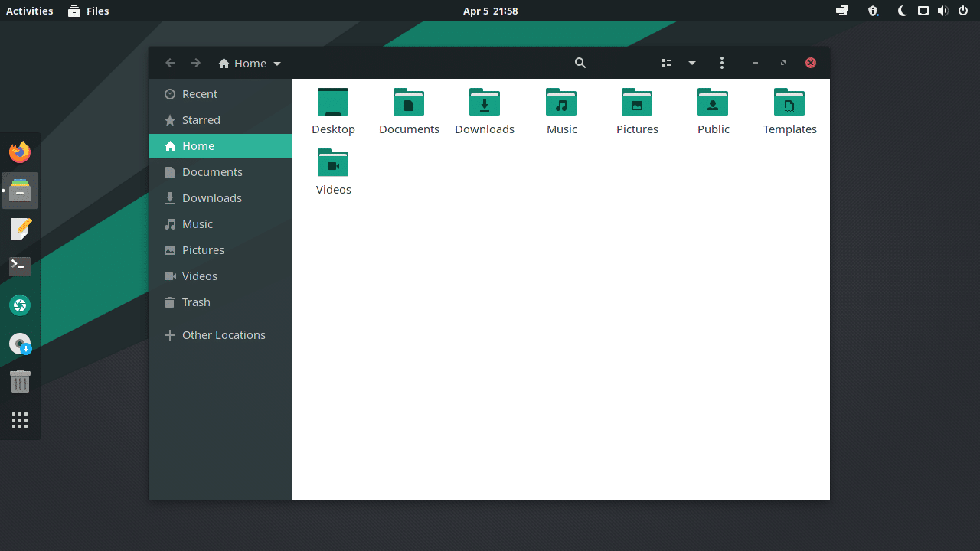Open the search in Files
Screen dimensions: 980x551
click(580, 63)
